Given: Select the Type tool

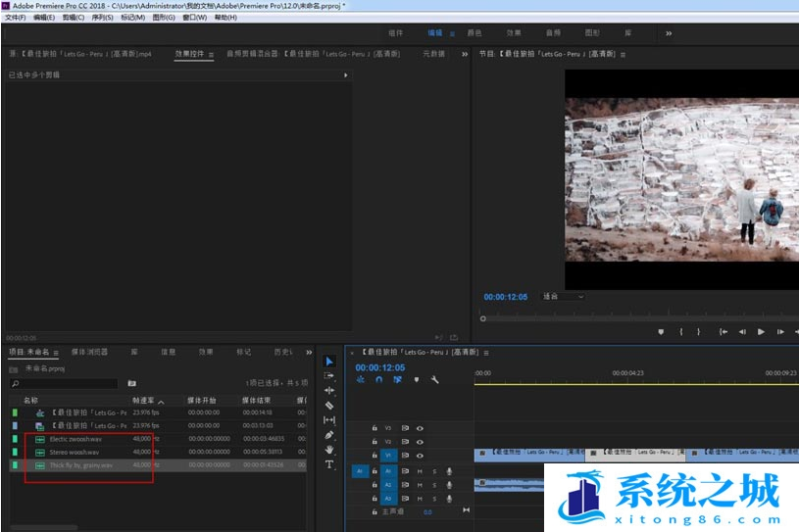Looking at the screenshot, I should pos(329,464).
